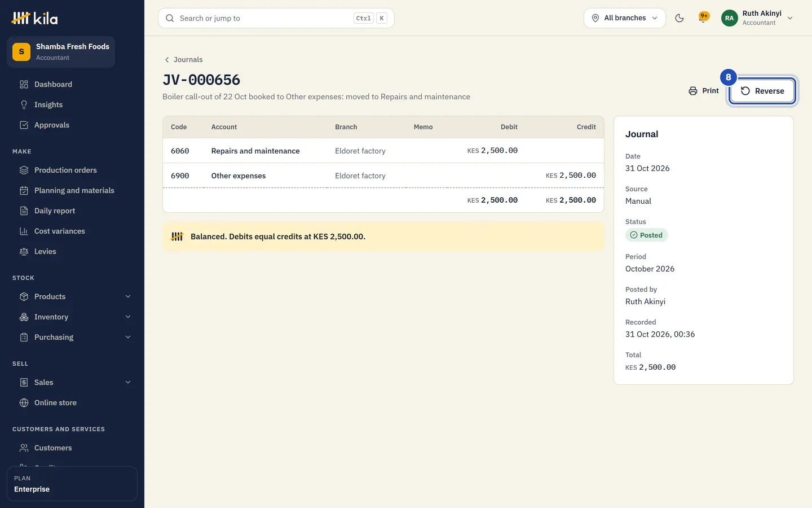812x508 pixels.
Task: Open the Daily report document icon
Action: (24, 211)
